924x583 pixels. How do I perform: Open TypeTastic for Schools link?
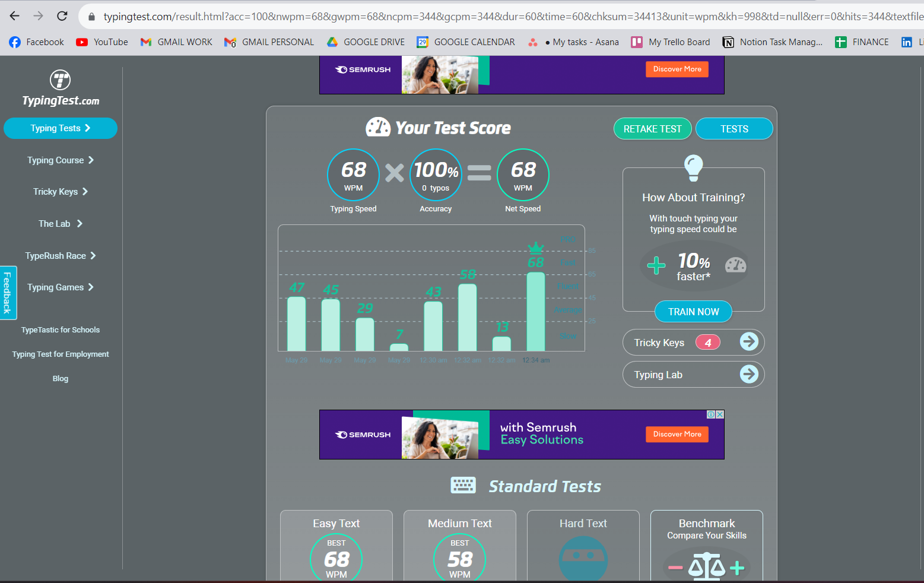pos(61,330)
